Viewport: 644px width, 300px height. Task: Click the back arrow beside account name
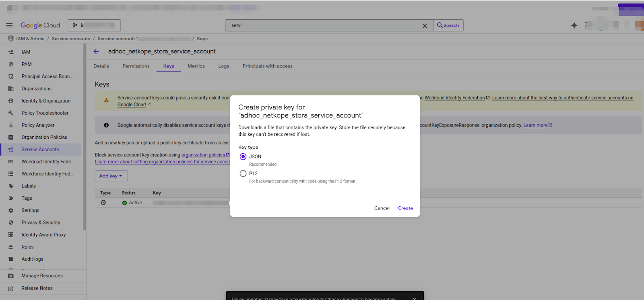click(96, 51)
